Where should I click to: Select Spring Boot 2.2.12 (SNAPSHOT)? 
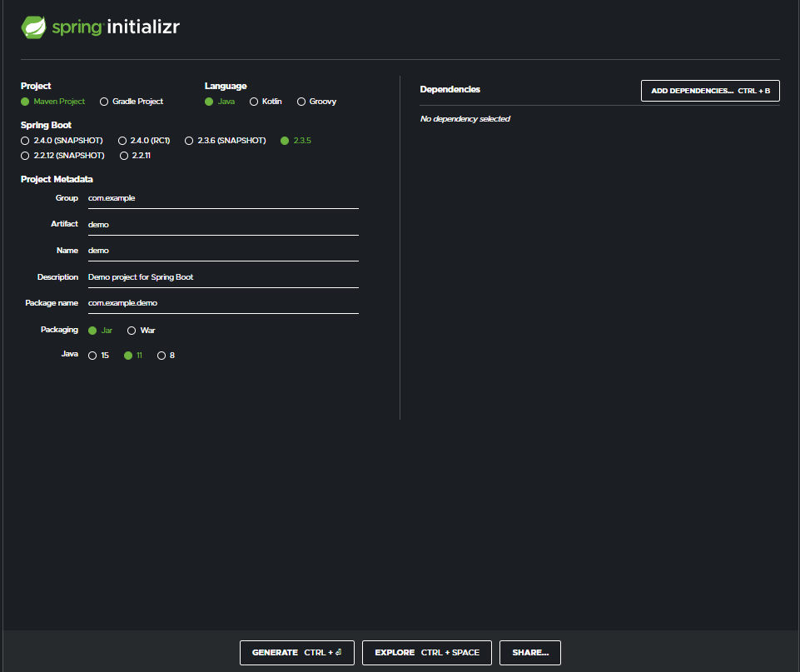click(x=62, y=156)
